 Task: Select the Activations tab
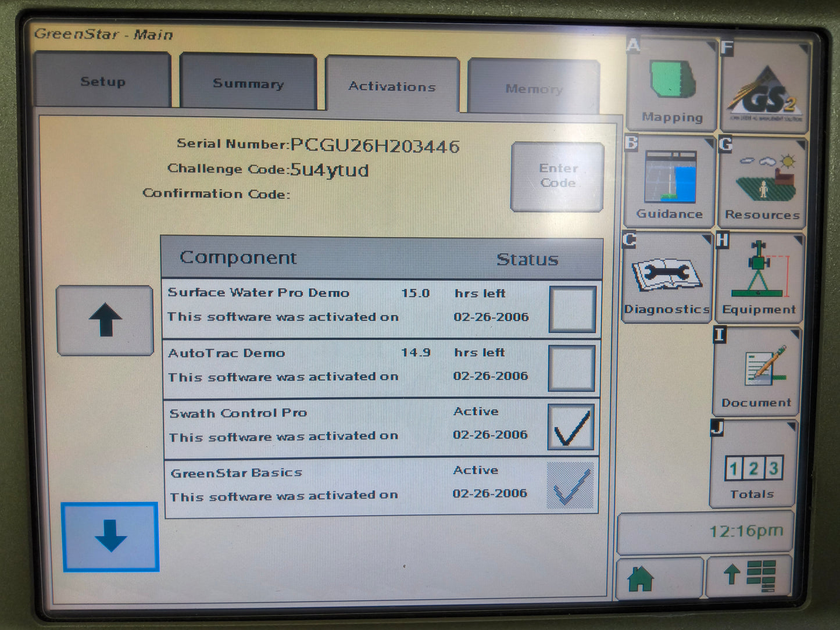point(392,85)
